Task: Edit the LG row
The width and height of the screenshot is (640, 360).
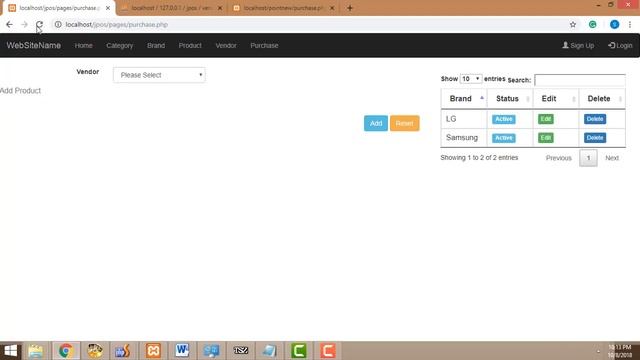Action: (x=546, y=119)
